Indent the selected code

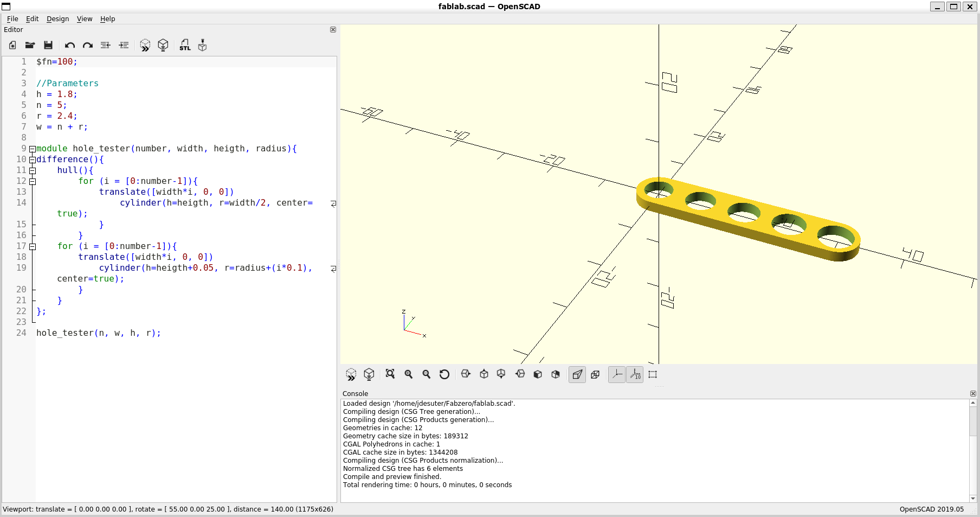click(x=124, y=45)
